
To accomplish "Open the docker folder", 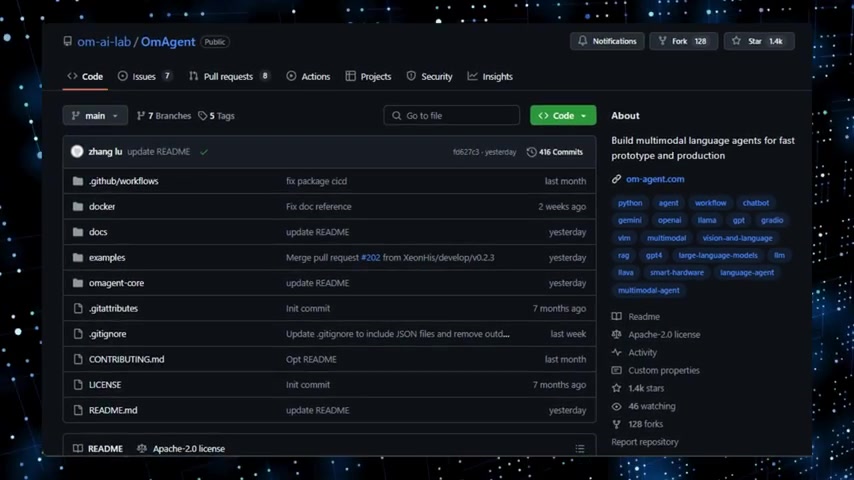I will [x=102, y=206].
